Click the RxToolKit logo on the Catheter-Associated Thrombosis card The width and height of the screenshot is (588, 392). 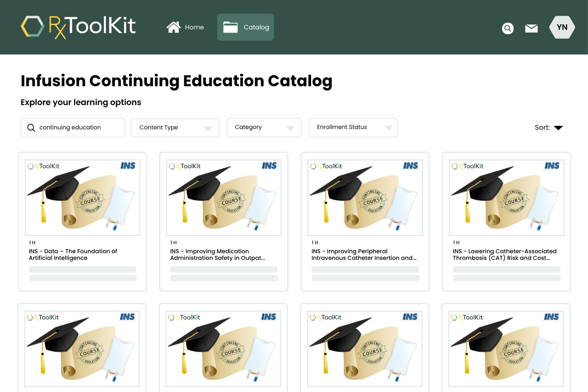[467, 166]
